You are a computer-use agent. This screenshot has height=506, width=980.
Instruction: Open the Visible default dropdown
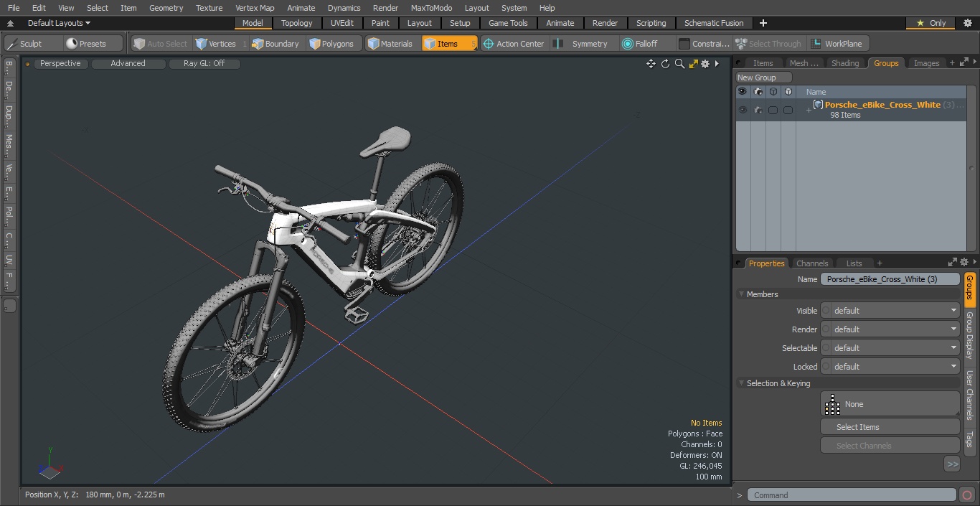pyautogui.click(x=895, y=311)
